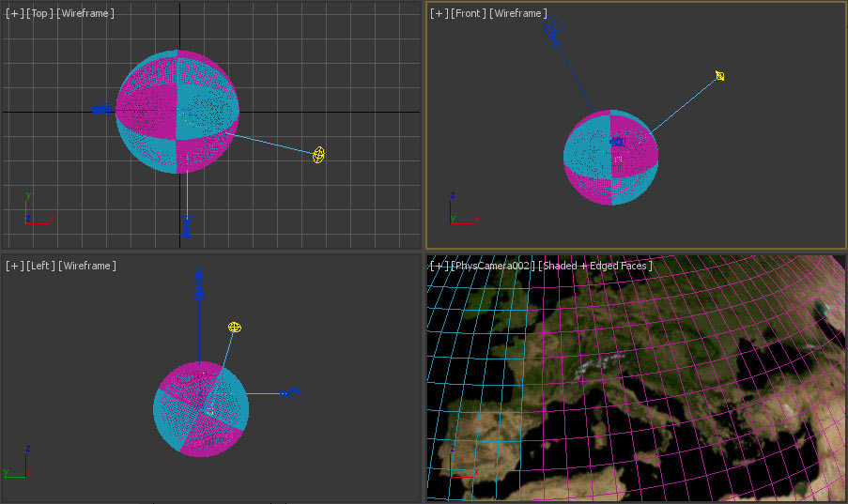Click the [PhysCamera002] view label
Viewport: 848px width, 504px height.
pyautogui.click(x=492, y=267)
